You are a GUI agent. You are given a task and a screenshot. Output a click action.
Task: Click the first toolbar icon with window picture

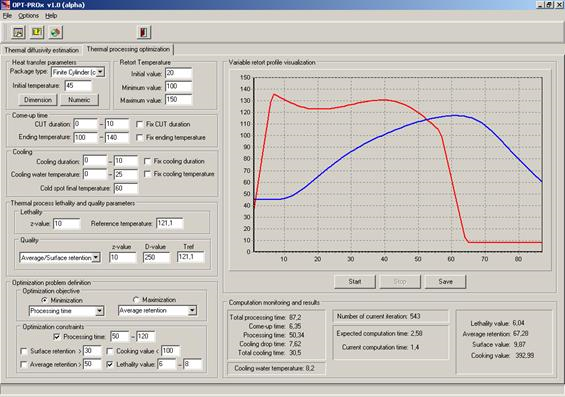point(18,32)
